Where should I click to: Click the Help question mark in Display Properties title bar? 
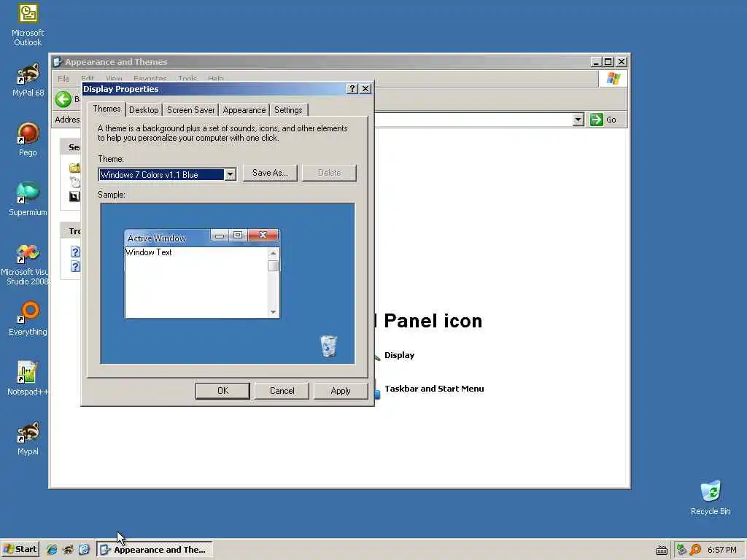(352, 88)
